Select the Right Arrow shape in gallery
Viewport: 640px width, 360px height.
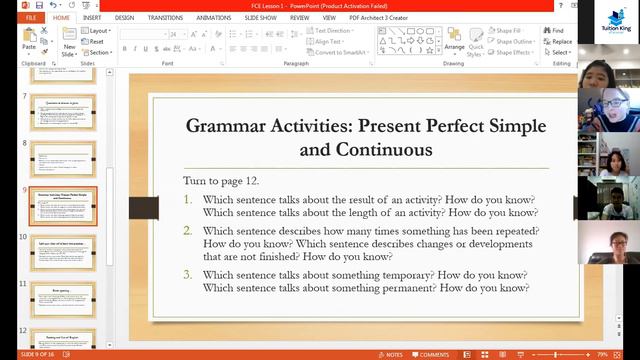point(410,41)
